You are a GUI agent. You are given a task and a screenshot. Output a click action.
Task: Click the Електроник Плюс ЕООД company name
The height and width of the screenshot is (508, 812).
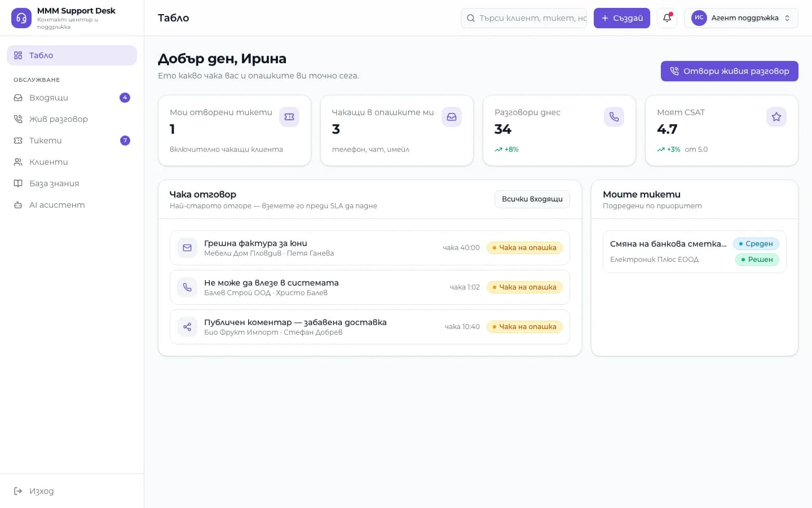tap(654, 260)
